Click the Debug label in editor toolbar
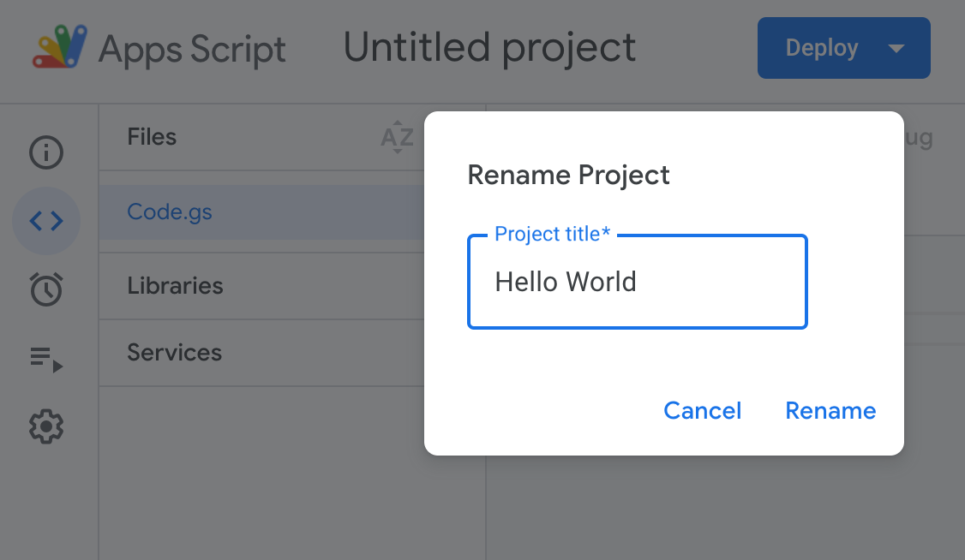Image resolution: width=965 pixels, height=560 pixels. 920,137
